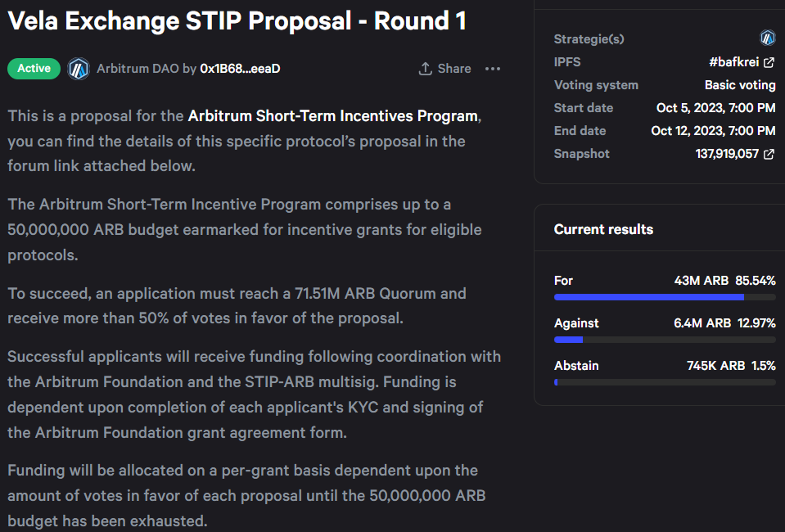The image size is (785, 532).
Task: Click the Oct 12, 2023 end date
Action: (x=713, y=131)
